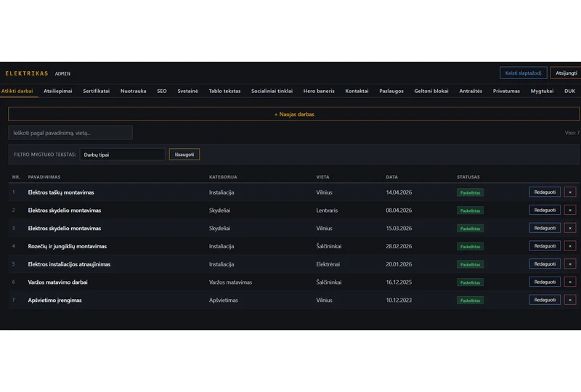Delete the Elektros instaliacijos atnaujinimas row
This screenshot has height=392, width=581.
tap(570, 264)
